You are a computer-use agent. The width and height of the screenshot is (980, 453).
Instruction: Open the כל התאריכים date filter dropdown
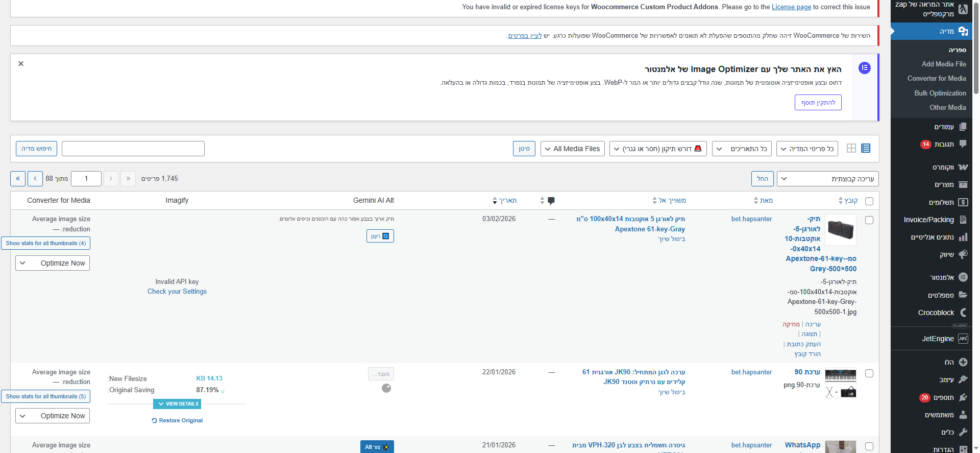[x=744, y=149]
